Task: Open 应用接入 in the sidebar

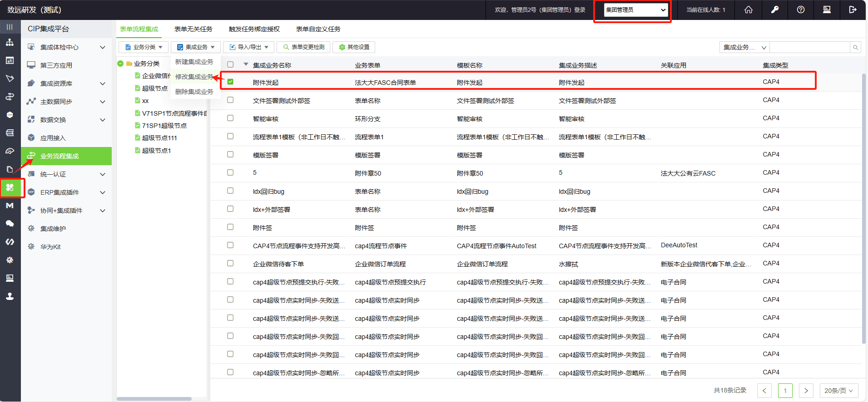Action: 66,138
